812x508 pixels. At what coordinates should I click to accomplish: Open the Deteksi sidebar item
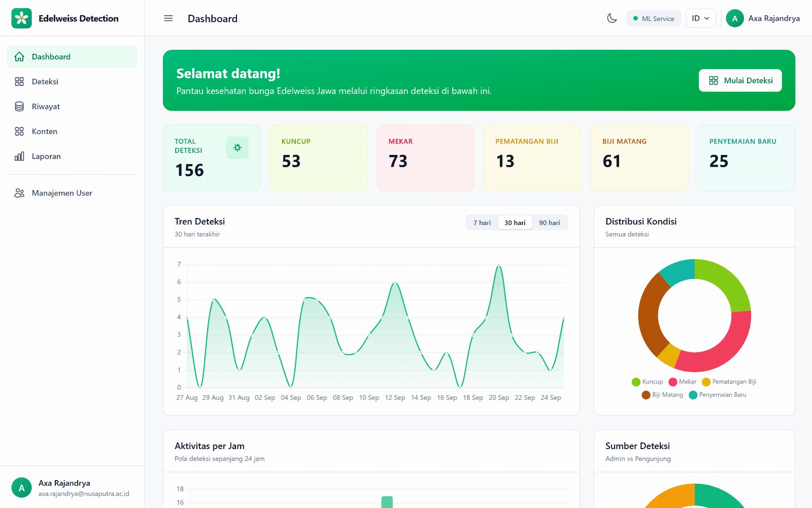pos(72,81)
